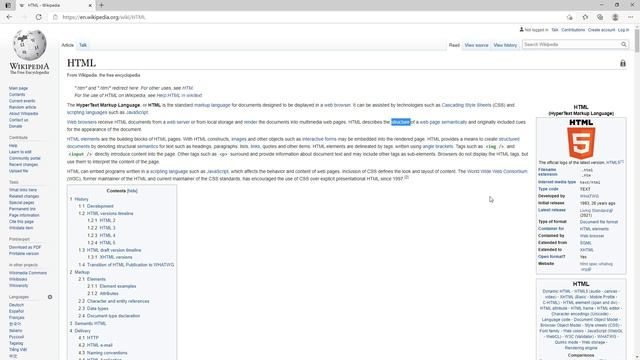Open Printable version link
The image size is (640, 360).
click(x=24, y=253)
